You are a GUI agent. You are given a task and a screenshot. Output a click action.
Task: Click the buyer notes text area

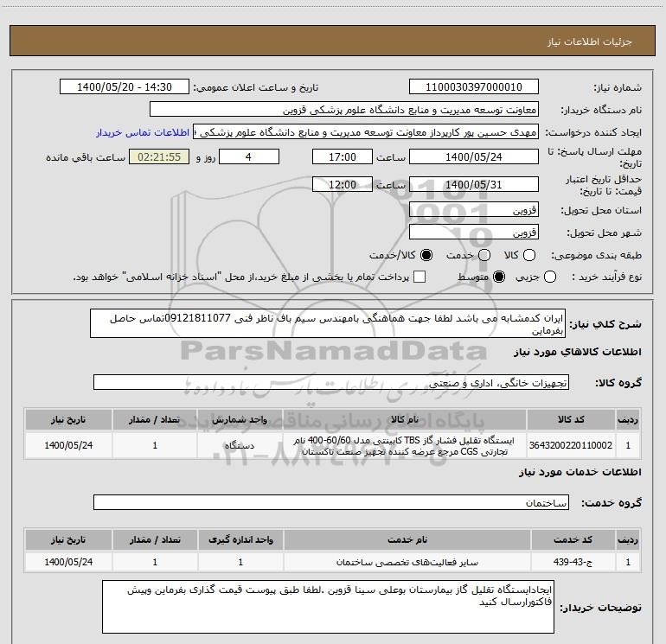pos(328,607)
